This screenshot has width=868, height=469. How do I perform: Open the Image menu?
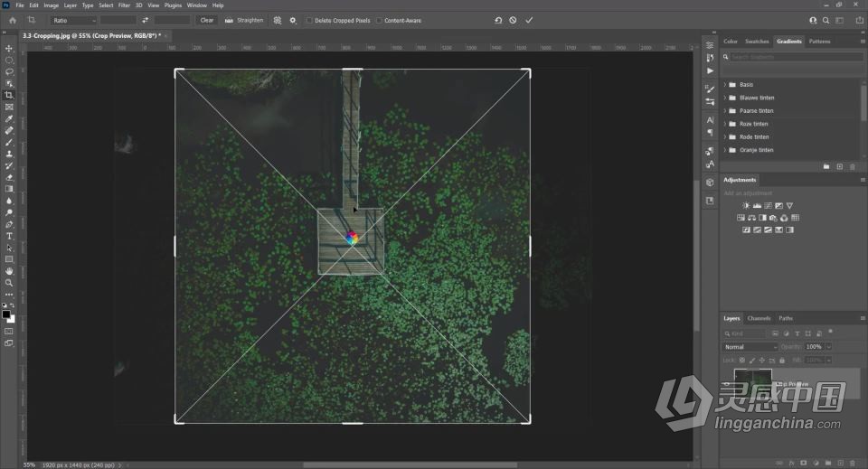point(51,5)
